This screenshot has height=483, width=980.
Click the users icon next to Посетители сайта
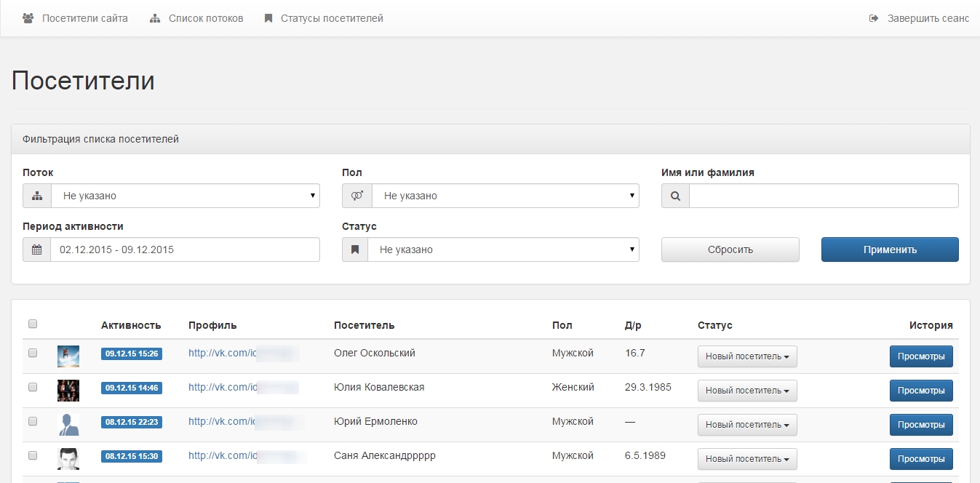[x=28, y=18]
